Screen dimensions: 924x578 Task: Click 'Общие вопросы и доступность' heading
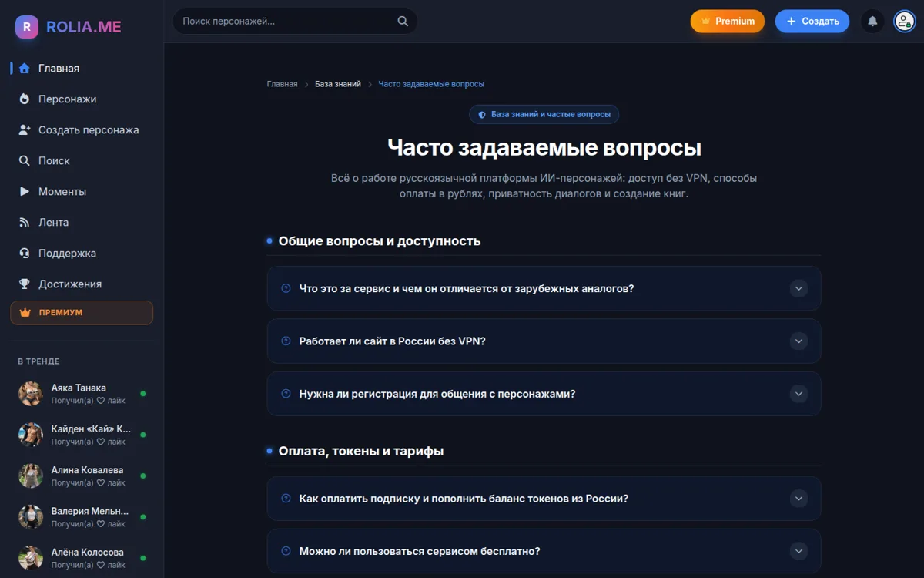pos(380,241)
